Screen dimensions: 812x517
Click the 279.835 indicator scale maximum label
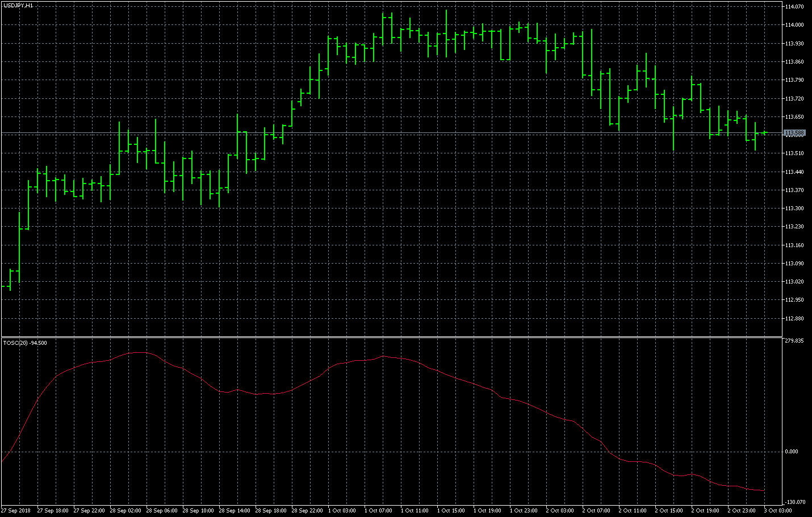pos(794,341)
